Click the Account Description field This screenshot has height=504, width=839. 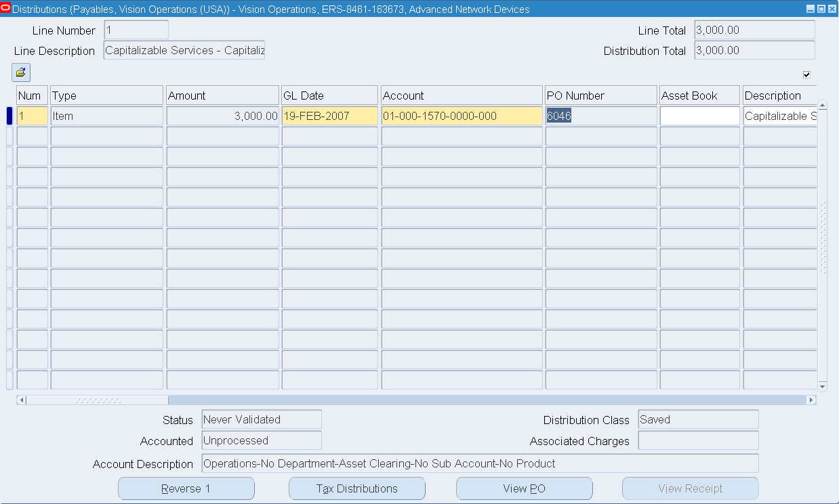coord(480,463)
